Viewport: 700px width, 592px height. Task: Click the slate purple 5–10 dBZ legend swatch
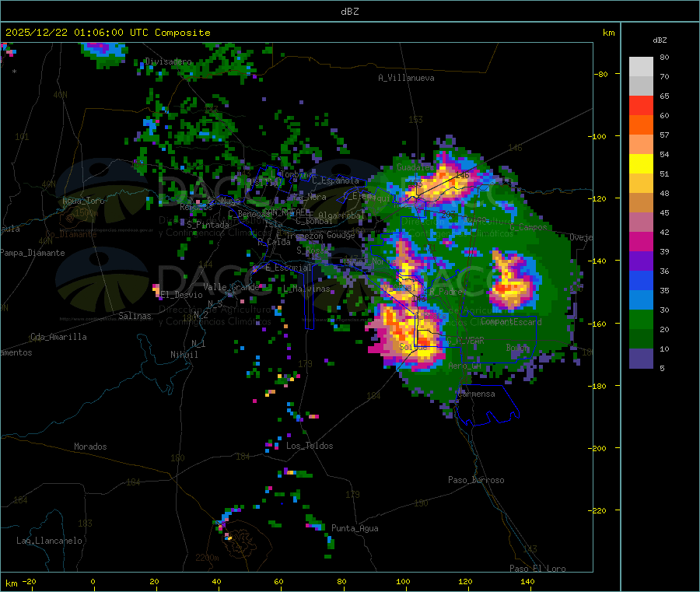[x=641, y=359]
